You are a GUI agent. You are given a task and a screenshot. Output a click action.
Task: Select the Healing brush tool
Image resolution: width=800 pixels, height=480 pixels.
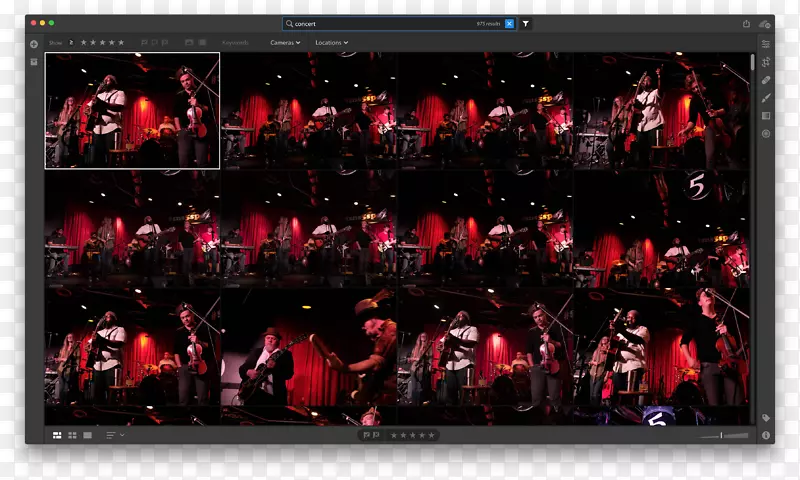[x=766, y=80]
